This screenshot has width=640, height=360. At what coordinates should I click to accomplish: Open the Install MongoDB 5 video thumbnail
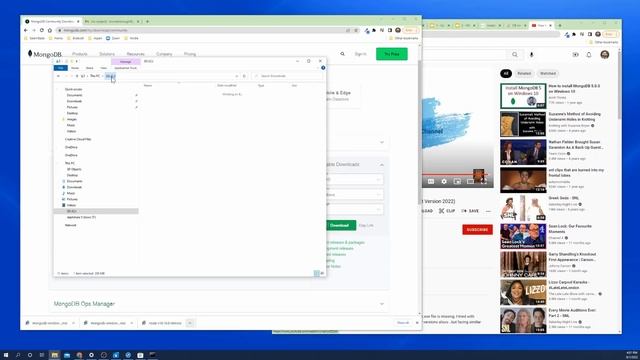point(523,96)
